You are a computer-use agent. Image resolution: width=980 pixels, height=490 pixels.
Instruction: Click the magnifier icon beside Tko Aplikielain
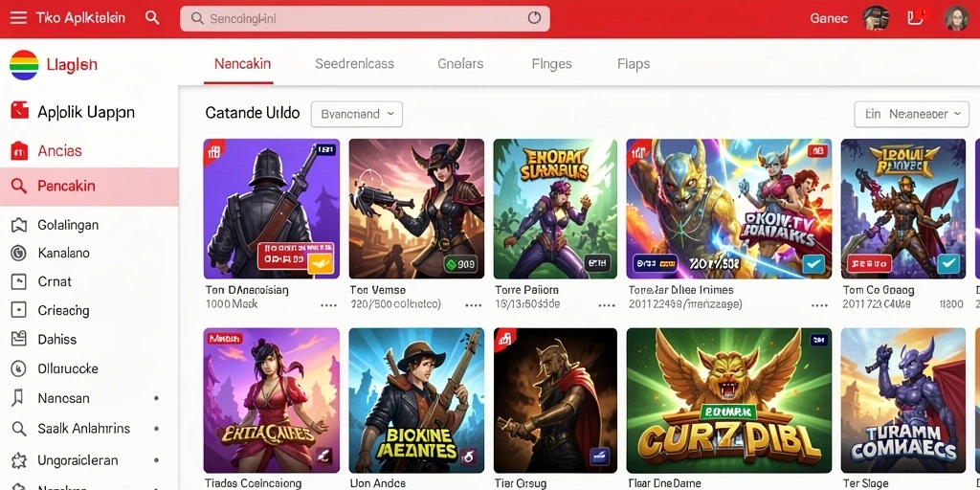coord(152,17)
